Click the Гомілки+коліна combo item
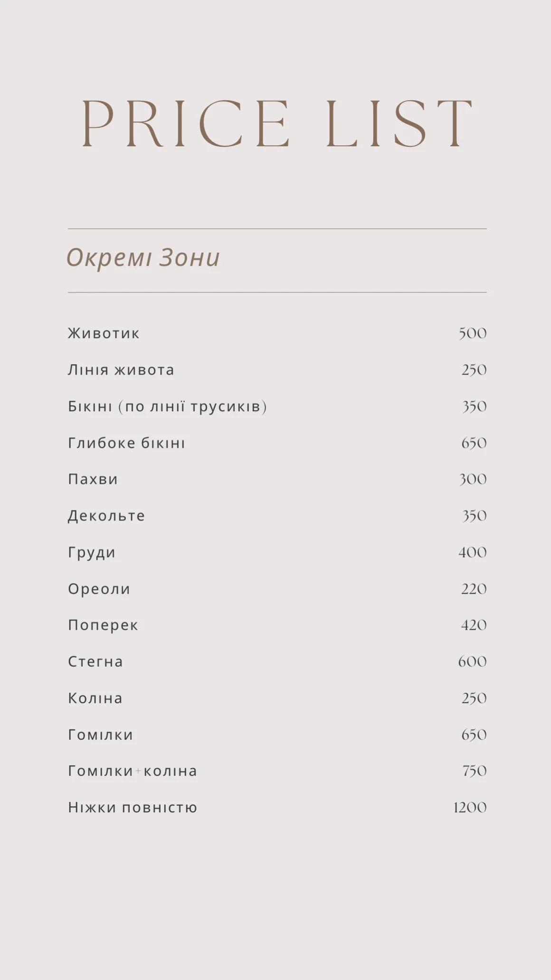Viewport: 551px width, 980px height. pyautogui.click(x=133, y=771)
